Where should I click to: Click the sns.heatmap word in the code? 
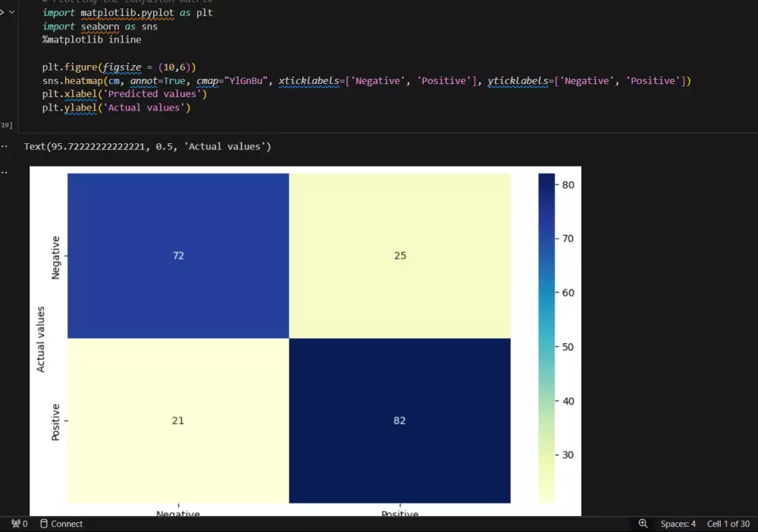click(73, 80)
